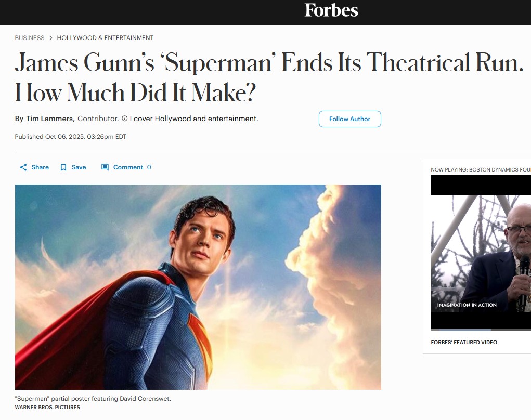Click the Comment text label
Image resolution: width=531 pixels, height=420 pixels.
click(x=128, y=167)
